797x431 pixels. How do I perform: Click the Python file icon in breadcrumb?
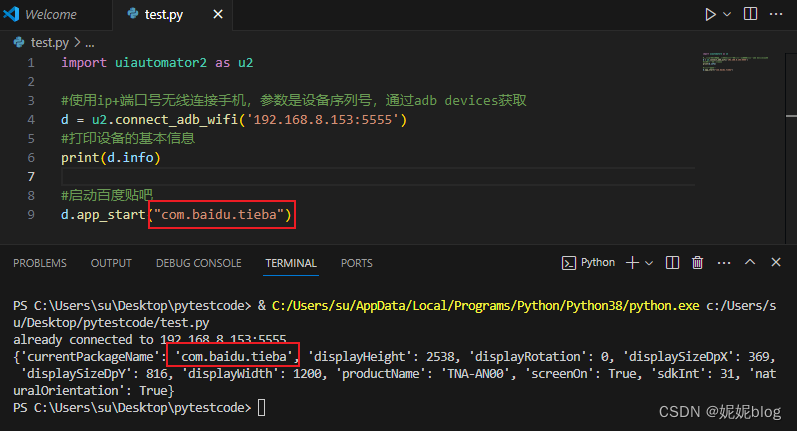[19, 42]
